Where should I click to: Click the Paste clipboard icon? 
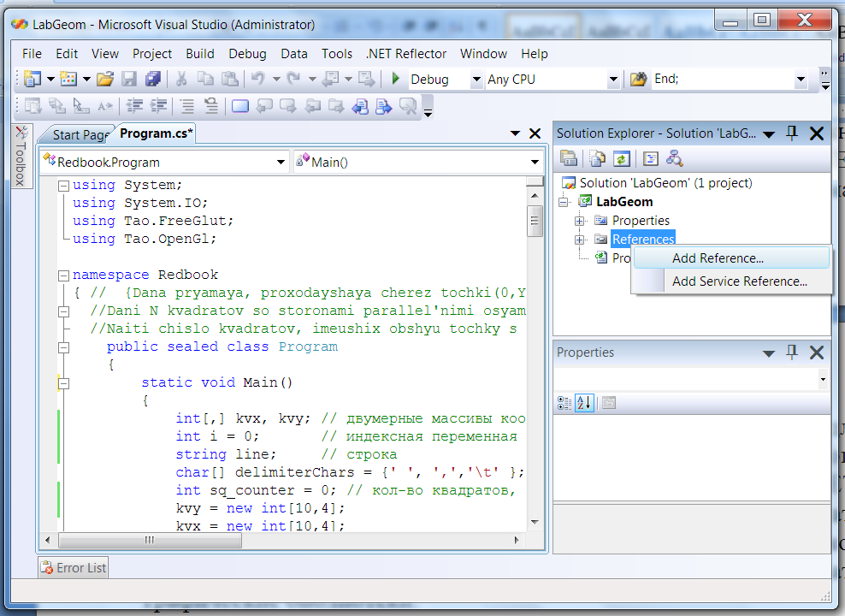point(230,80)
